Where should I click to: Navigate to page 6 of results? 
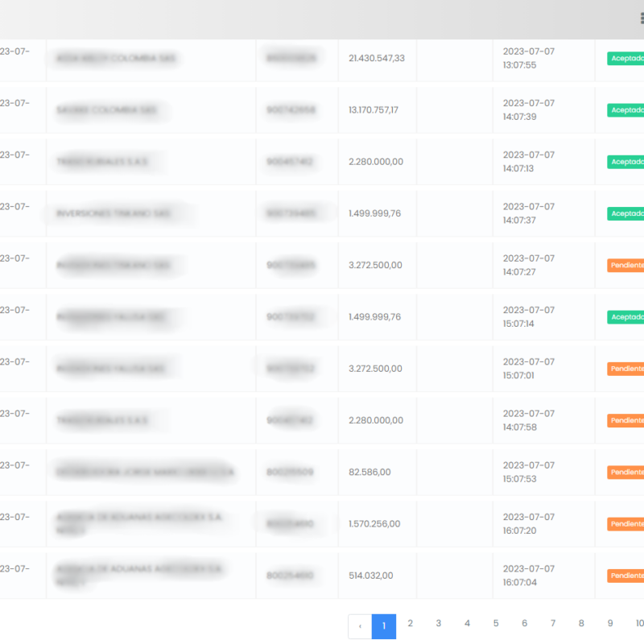(x=524, y=624)
